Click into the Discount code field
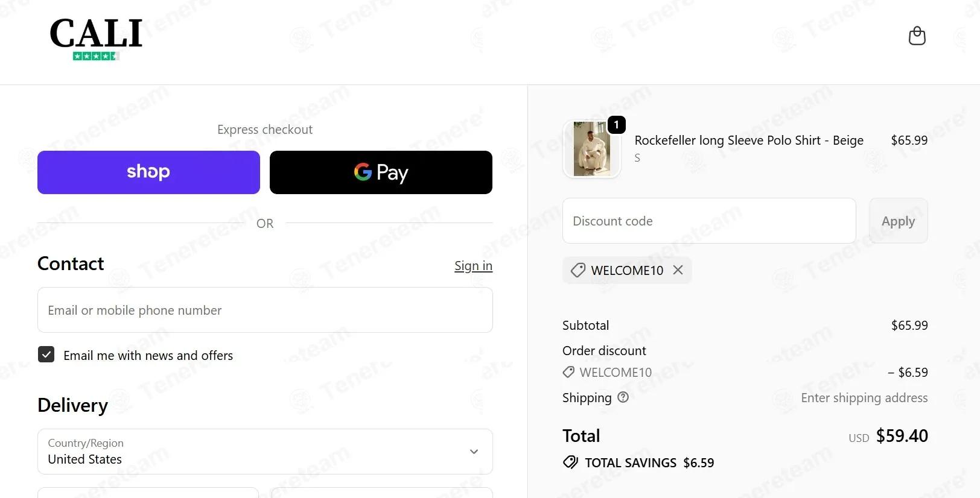 (x=709, y=221)
